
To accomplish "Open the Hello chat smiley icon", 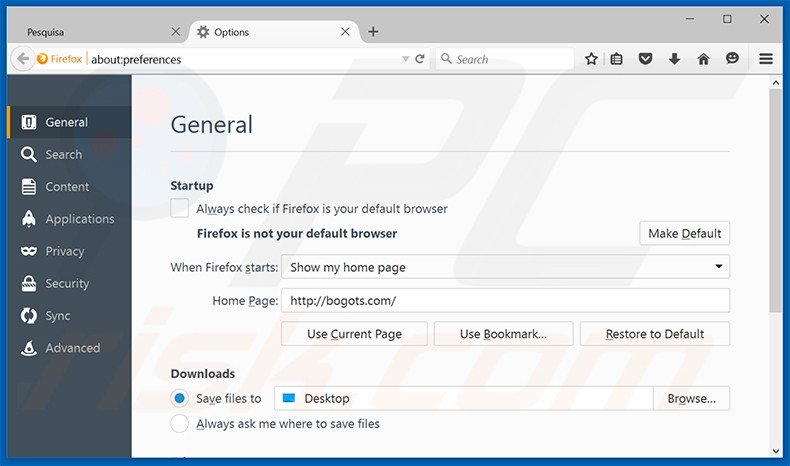I will [x=732, y=59].
